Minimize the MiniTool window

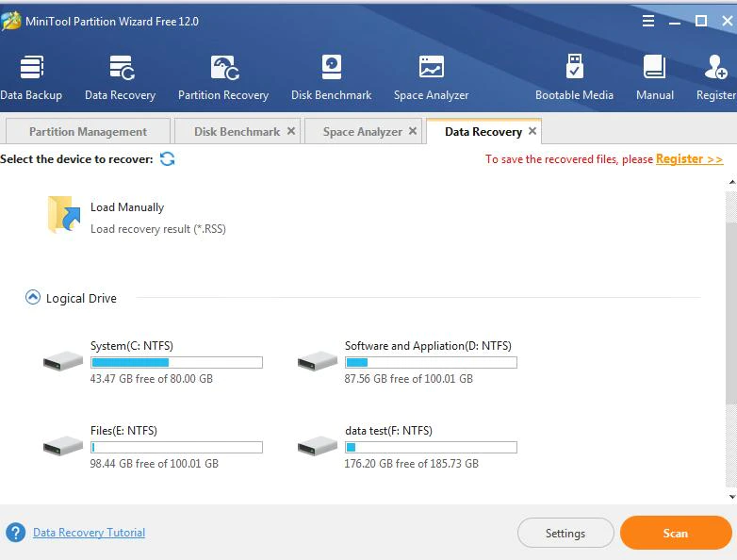coord(675,21)
